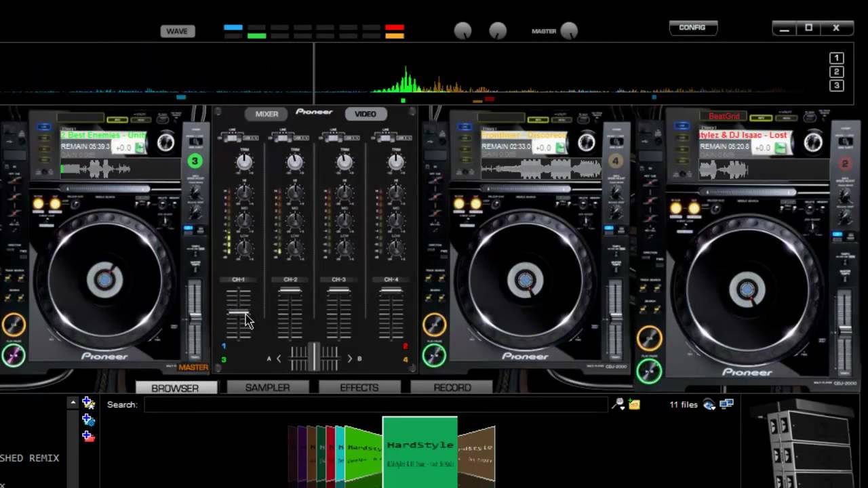Select the MIXER panel tab
Screen dimensions: 868x488
(x=267, y=114)
